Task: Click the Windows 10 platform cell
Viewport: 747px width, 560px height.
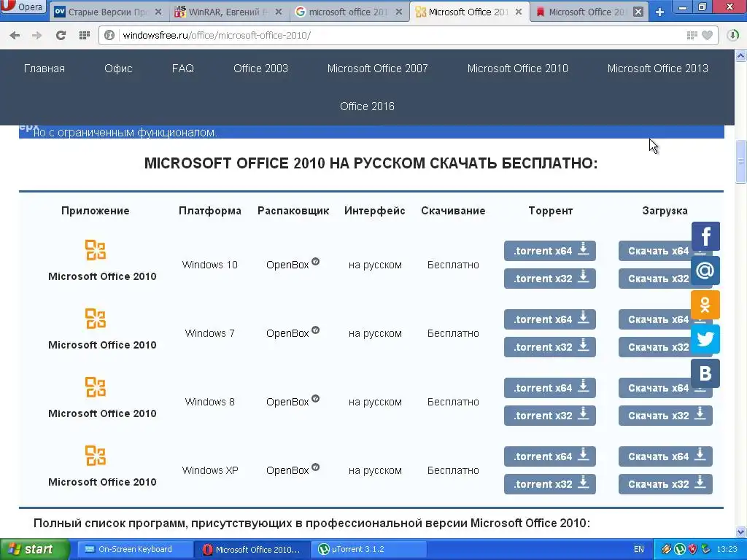Action: click(x=209, y=265)
